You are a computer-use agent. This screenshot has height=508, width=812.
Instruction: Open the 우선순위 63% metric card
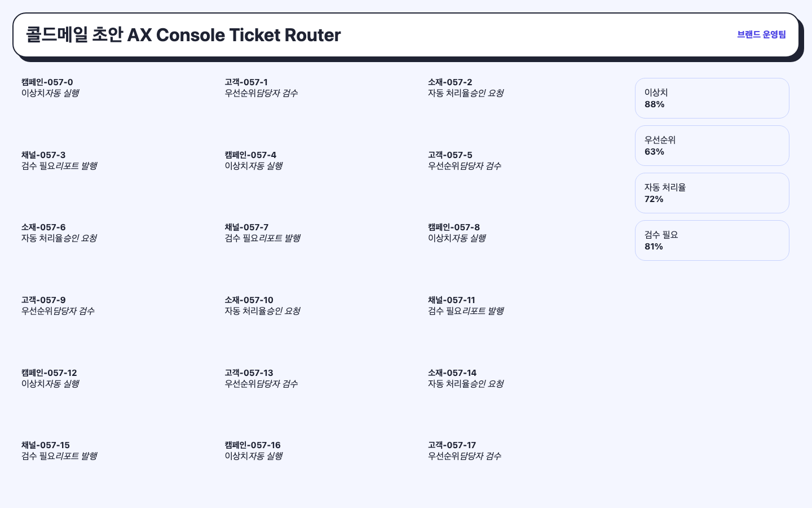712,146
